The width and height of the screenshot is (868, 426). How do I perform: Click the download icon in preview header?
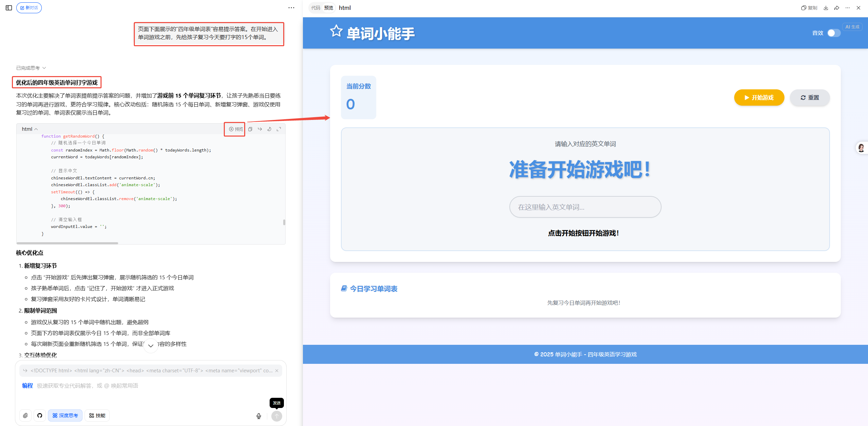pos(826,8)
